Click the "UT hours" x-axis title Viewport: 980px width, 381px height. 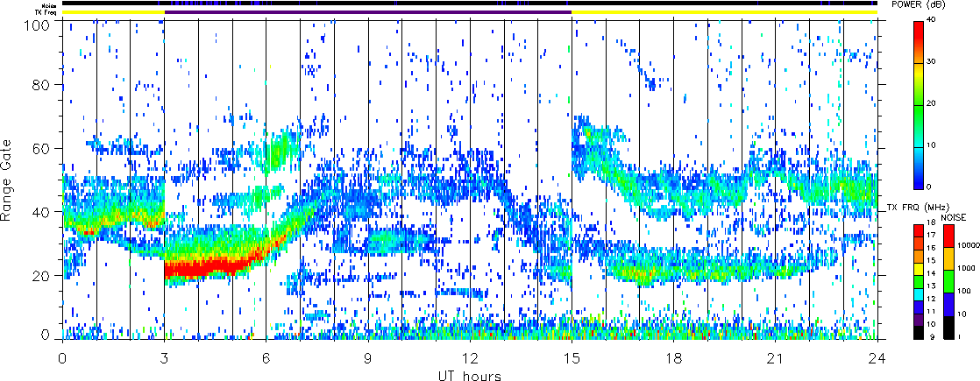tap(470, 374)
